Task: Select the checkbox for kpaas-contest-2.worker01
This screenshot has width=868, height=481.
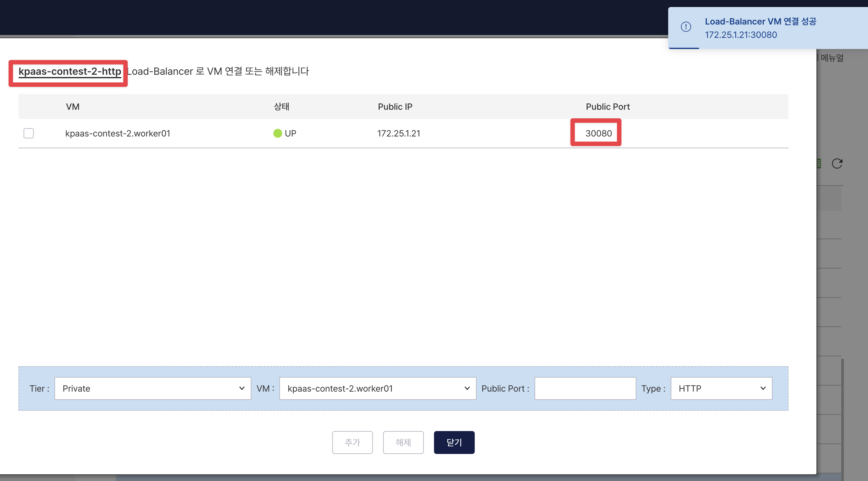Action: pyautogui.click(x=29, y=133)
